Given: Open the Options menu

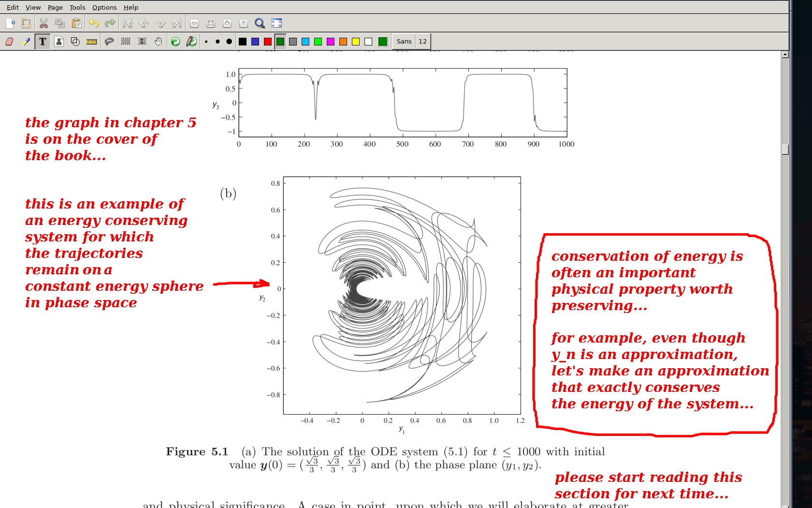Looking at the screenshot, I should 104,7.
